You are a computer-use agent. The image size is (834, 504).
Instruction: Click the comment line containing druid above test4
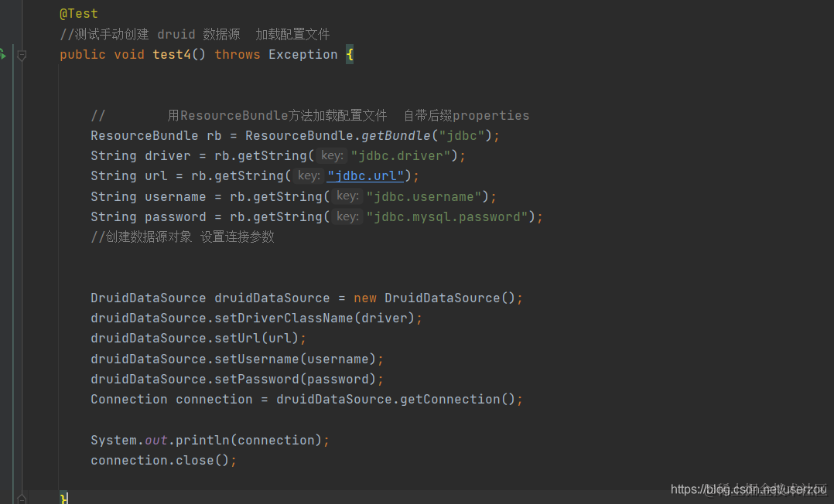tap(195, 35)
